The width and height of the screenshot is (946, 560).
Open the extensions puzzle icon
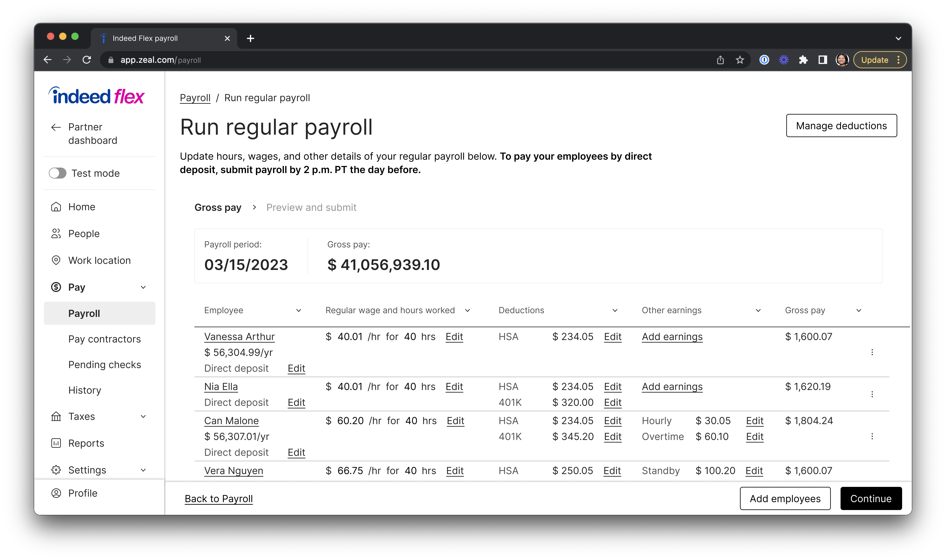click(803, 60)
